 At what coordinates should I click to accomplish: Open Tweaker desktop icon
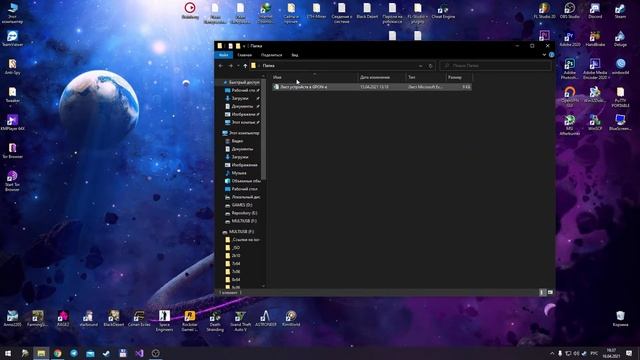tap(12, 95)
